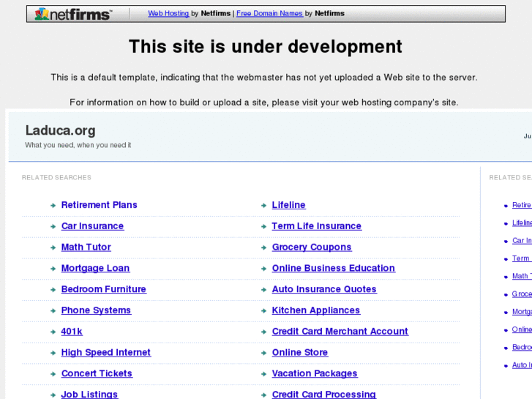Open the High Speed Internet link
Image resolution: width=532 pixels, height=399 pixels.
pyautogui.click(x=106, y=352)
